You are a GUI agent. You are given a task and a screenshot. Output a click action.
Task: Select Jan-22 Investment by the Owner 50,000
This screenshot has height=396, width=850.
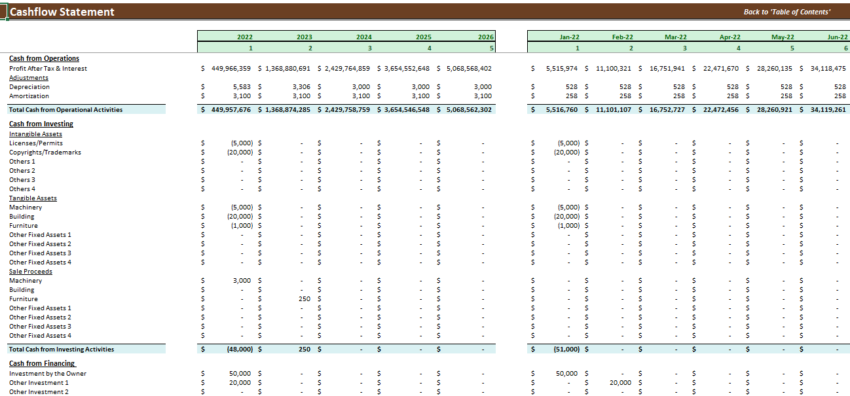[x=567, y=373]
